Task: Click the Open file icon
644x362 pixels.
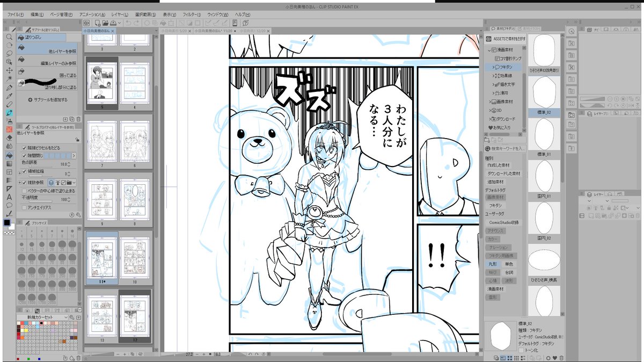Action: pyautogui.click(x=106, y=23)
